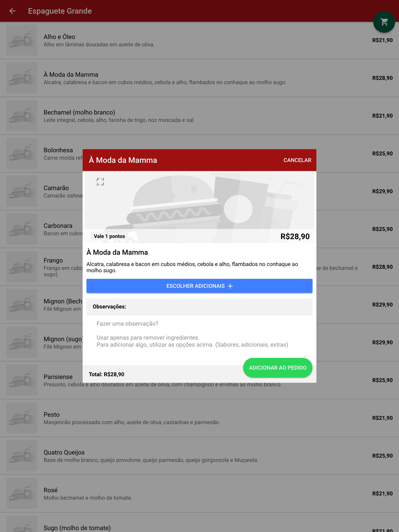Viewport: 399px width, 532px height.
Task: Open Escolher Adicionais options
Action: [x=199, y=286]
